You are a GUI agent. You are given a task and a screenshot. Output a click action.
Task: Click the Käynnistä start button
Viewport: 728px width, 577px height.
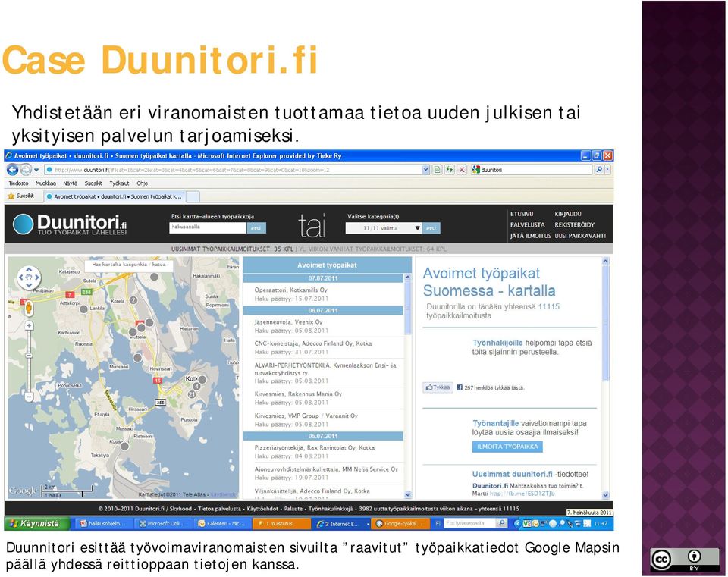pyautogui.click(x=36, y=524)
